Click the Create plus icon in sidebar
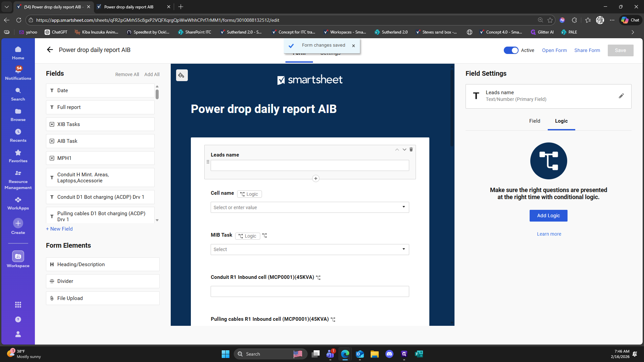Image resolution: width=644 pixels, height=362 pixels. (18, 223)
